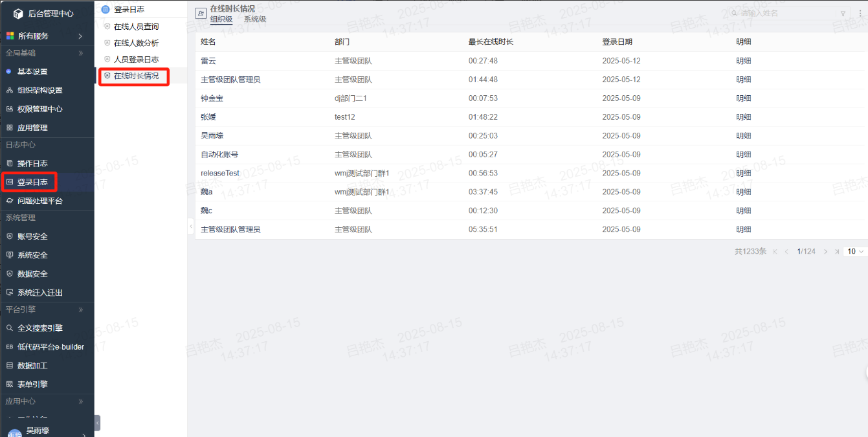Collapse the submenu panel with its handle

(190, 226)
